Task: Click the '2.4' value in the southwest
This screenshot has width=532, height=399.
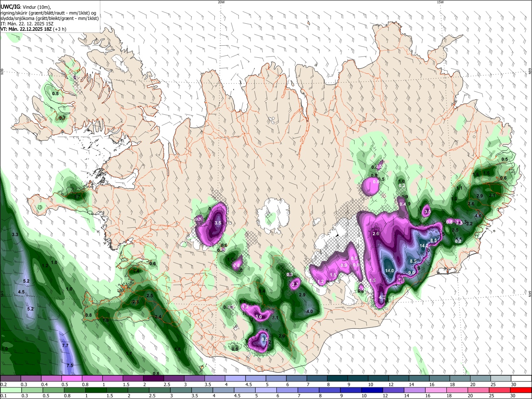Action: [x=158, y=317]
